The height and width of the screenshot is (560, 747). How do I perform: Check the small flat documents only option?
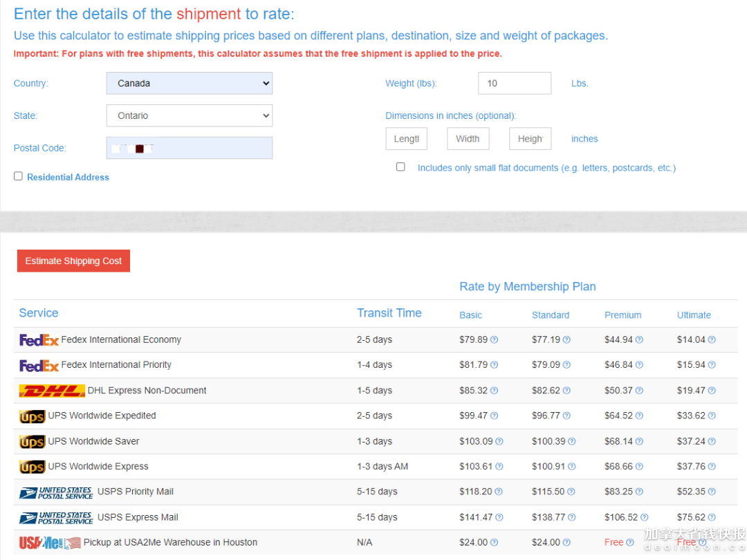(x=400, y=167)
